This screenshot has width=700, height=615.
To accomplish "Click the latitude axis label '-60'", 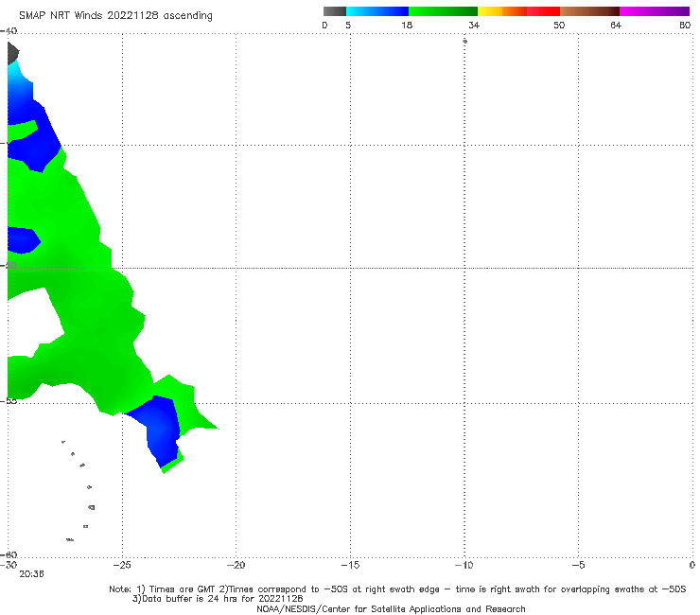I will pyautogui.click(x=9, y=554).
